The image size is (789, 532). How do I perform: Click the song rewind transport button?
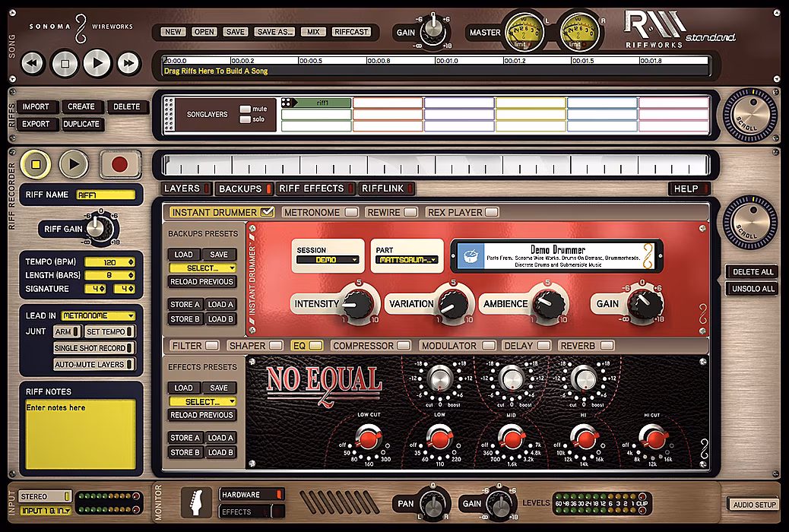[33, 63]
